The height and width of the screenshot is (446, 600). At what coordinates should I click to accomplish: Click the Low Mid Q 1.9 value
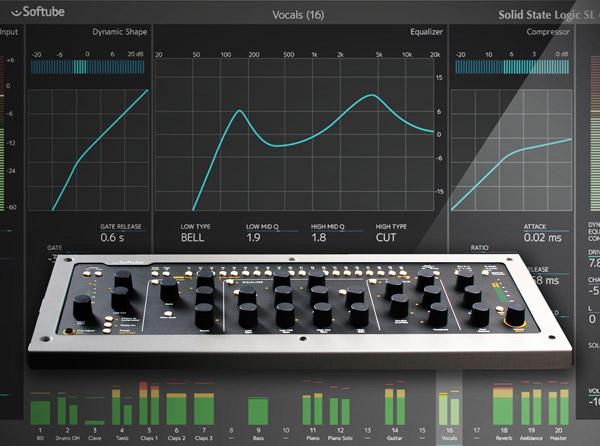coord(253,238)
